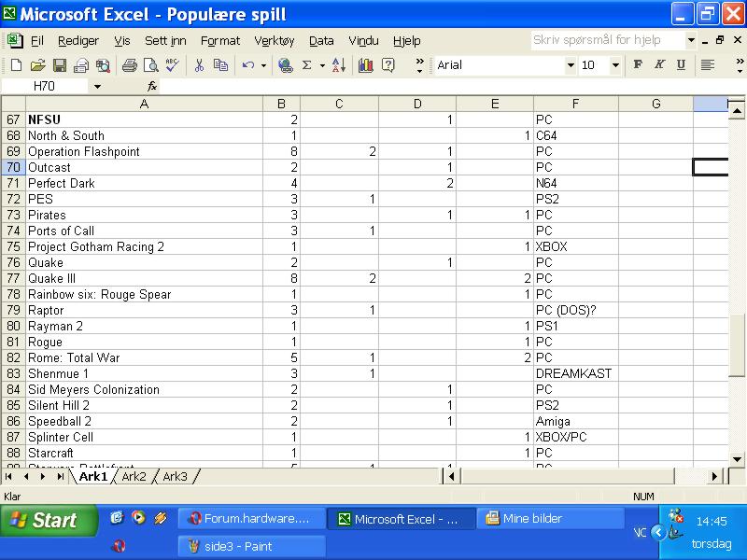Click the Print printer icon
The width and height of the screenshot is (747, 560).
click(x=129, y=65)
